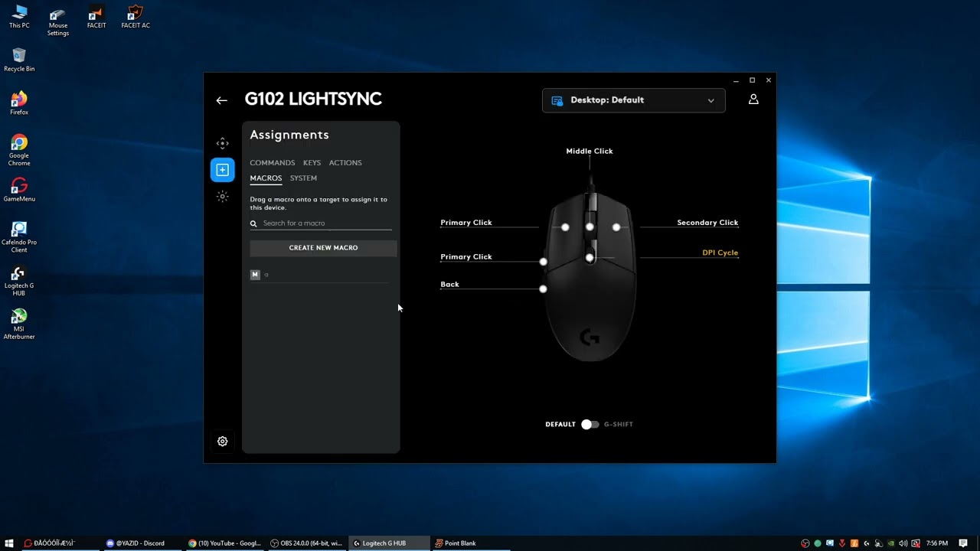Launch FACEIT AC desktop shortcut
This screenshot has height=551, width=980.
pyautogui.click(x=136, y=17)
